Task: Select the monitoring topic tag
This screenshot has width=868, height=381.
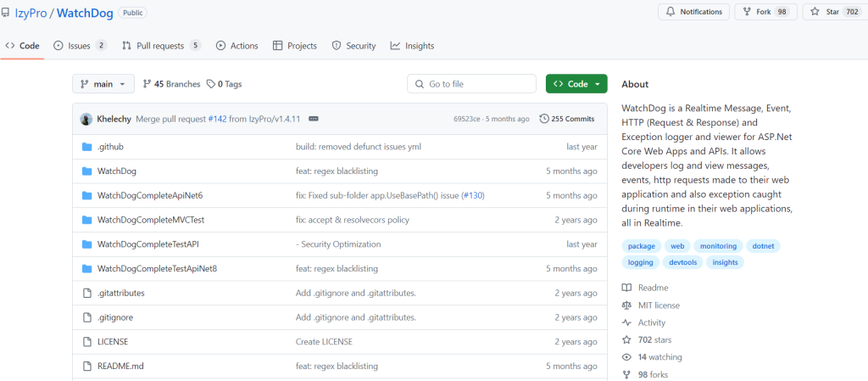Action: coord(718,246)
